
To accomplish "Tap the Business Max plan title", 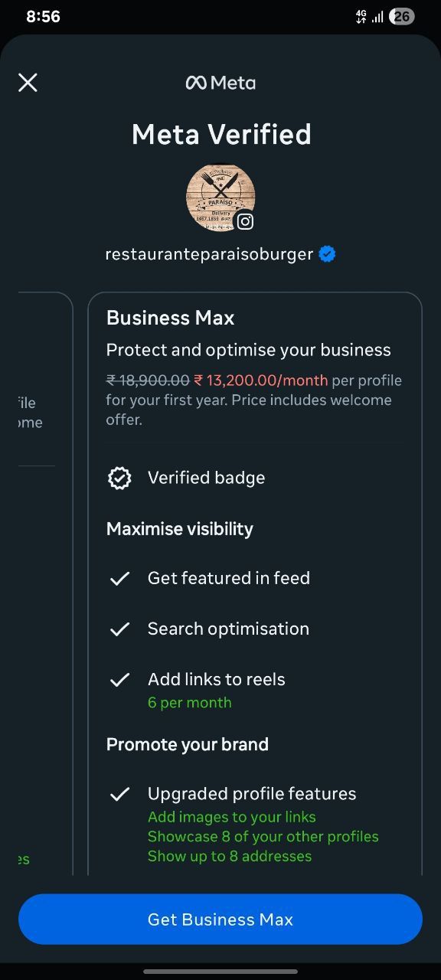I will click(x=170, y=318).
